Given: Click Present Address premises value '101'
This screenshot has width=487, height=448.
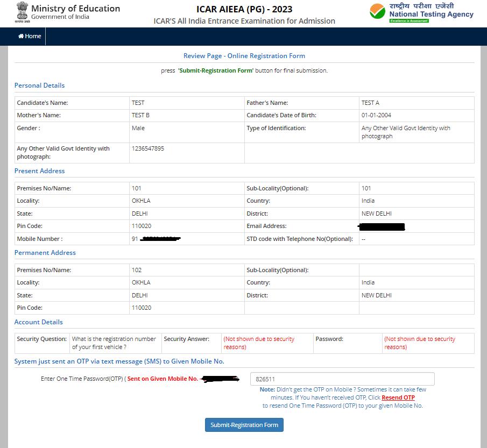Looking at the screenshot, I should pyautogui.click(x=136, y=188).
